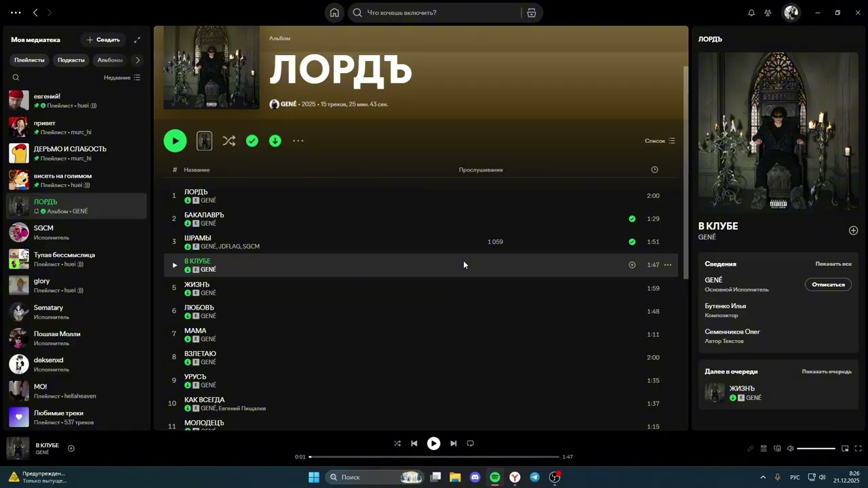Toggle the saved checkmark on ШРАМЫ row
This screenshot has height=488, width=868.
pyautogui.click(x=632, y=242)
